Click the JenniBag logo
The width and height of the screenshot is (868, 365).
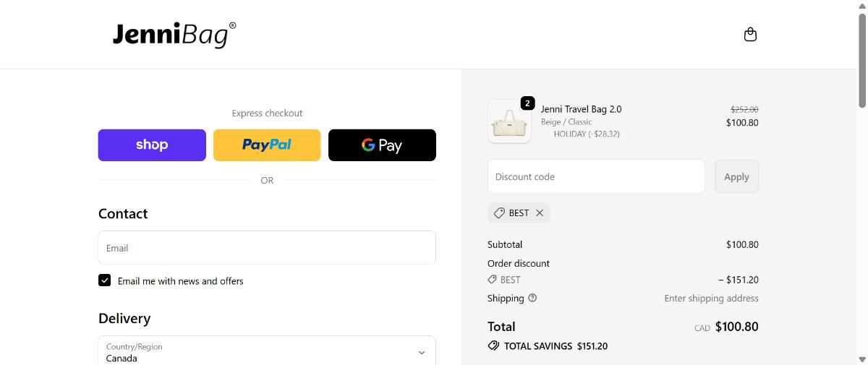[174, 34]
